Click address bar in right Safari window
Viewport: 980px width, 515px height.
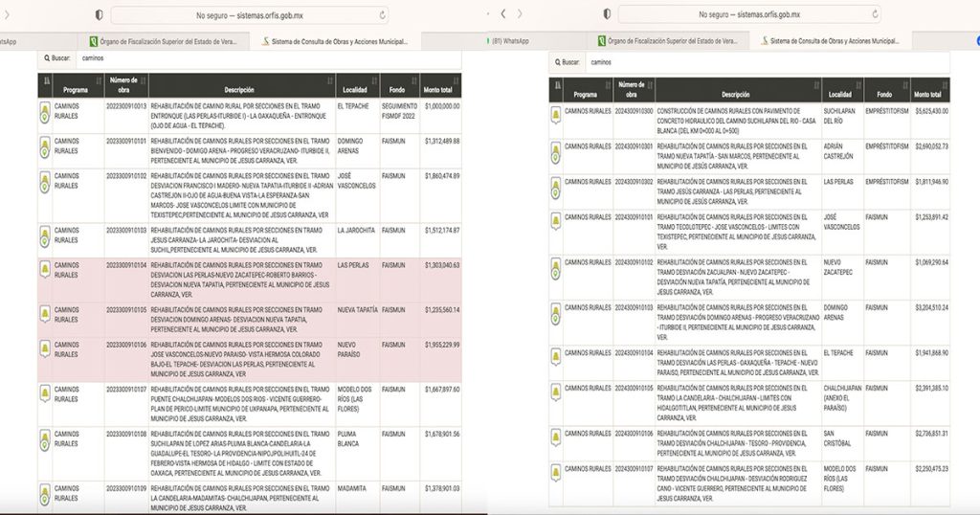[749, 13]
